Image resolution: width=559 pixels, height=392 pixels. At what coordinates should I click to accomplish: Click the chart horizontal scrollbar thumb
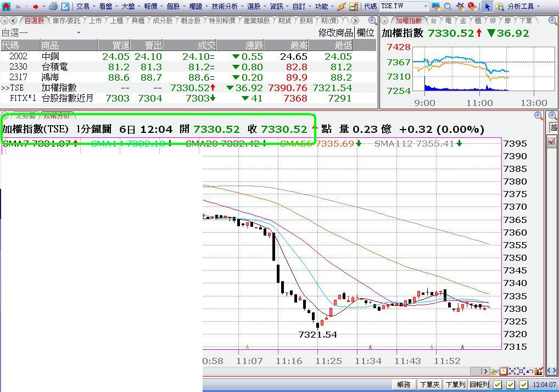(476, 371)
